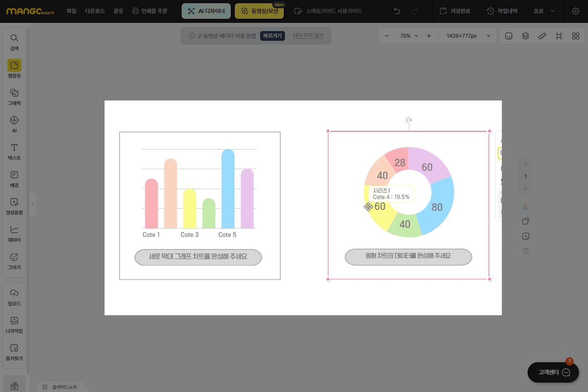
Task: Toggle the fit-to-screen frame icon
Action: point(559,36)
